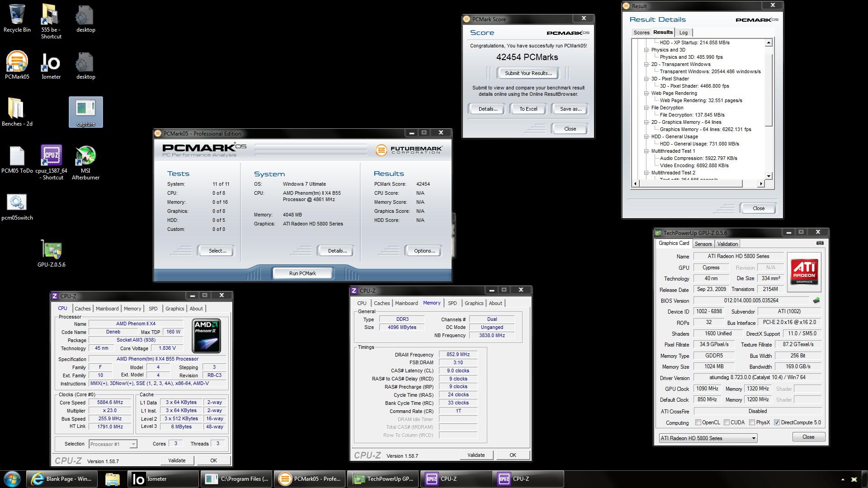868x488 pixels.
Task: Click the result tree scroll down arrow
Action: coord(769,176)
